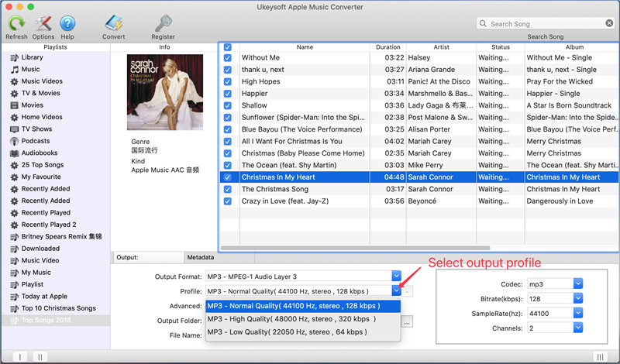Select the Sunflower song row
620x364 pixels.
pyautogui.click(x=419, y=118)
